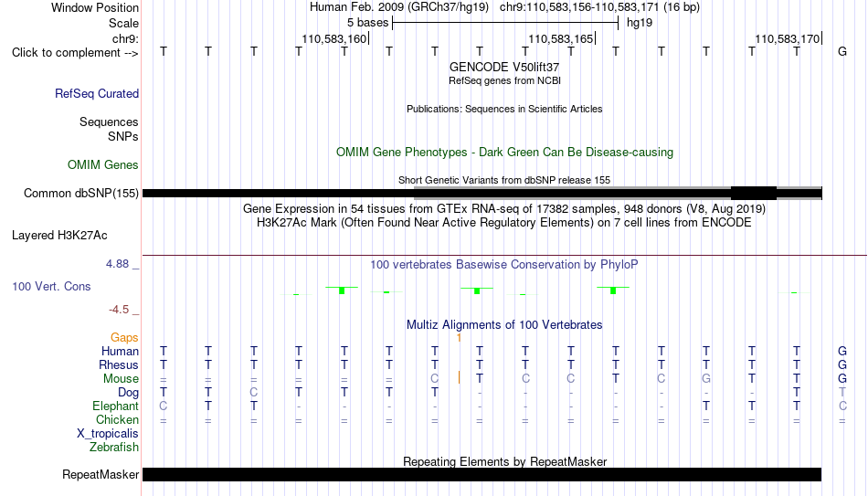Viewport: 868px width, 496px height.
Task: Click the H3K27Ac Mark ENCODE title line
Action: coord(504,223)
